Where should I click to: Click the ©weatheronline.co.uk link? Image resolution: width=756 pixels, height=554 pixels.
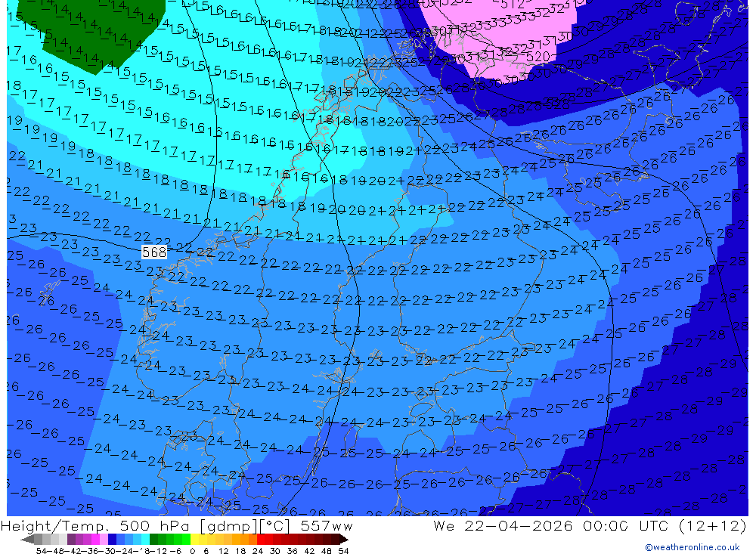pos(692,546)
